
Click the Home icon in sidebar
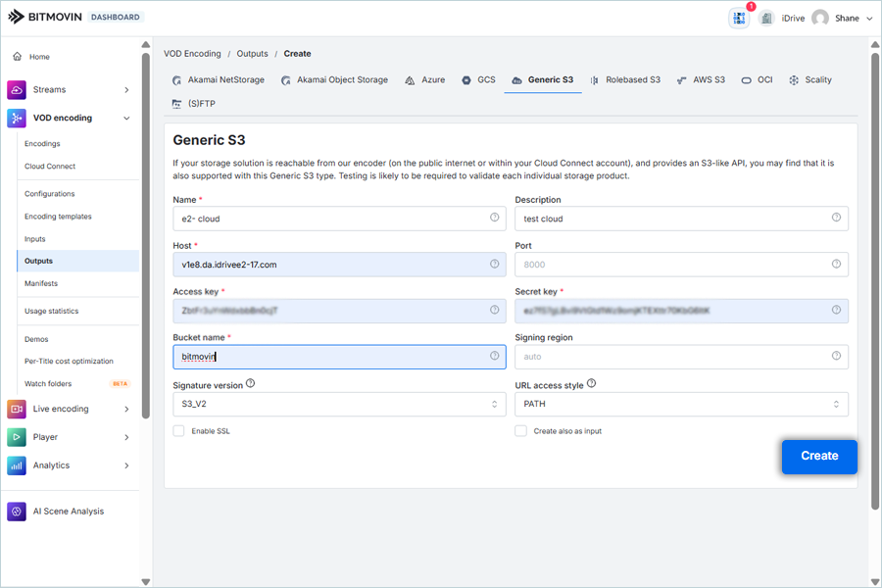click(18, 57)
